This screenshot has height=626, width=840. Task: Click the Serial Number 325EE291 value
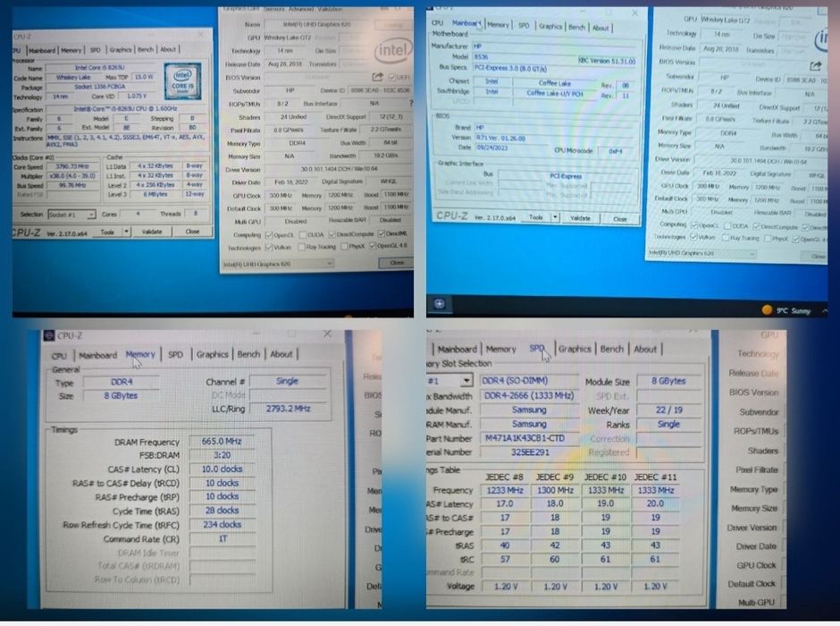coord(529,452)
